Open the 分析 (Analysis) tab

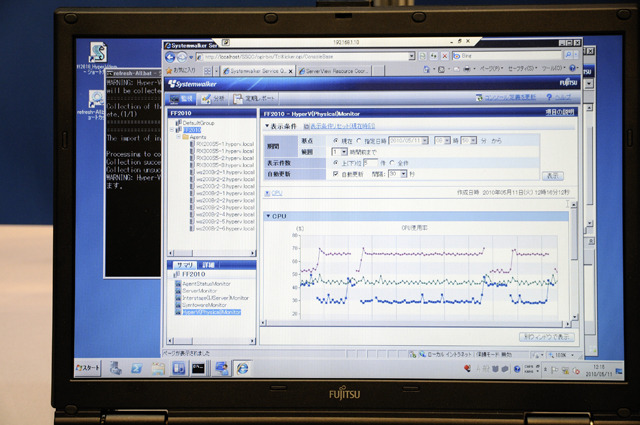click(x=213, y=98)
